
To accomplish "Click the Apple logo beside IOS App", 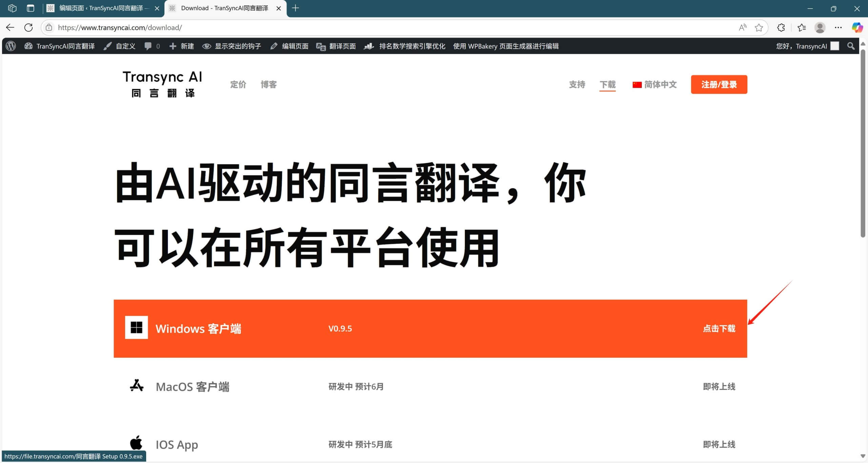I will 136,443.
